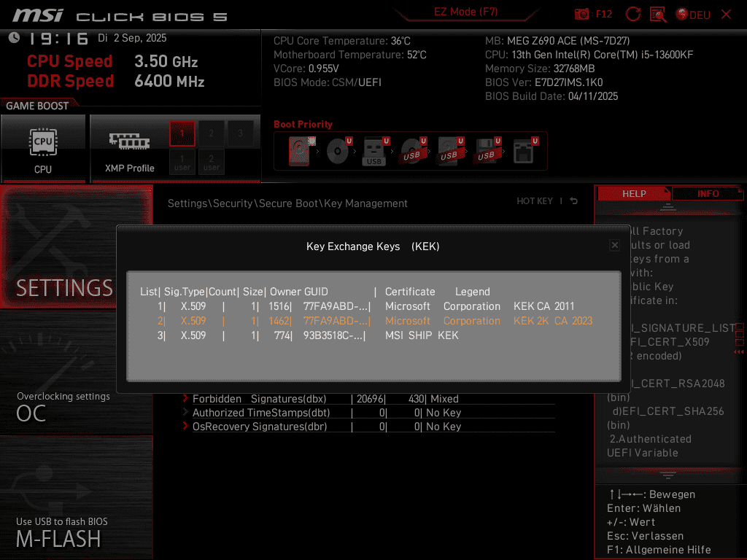Click the Owner GUID column header
Viewport: 747px width, 560px height.
click(298, 292)
